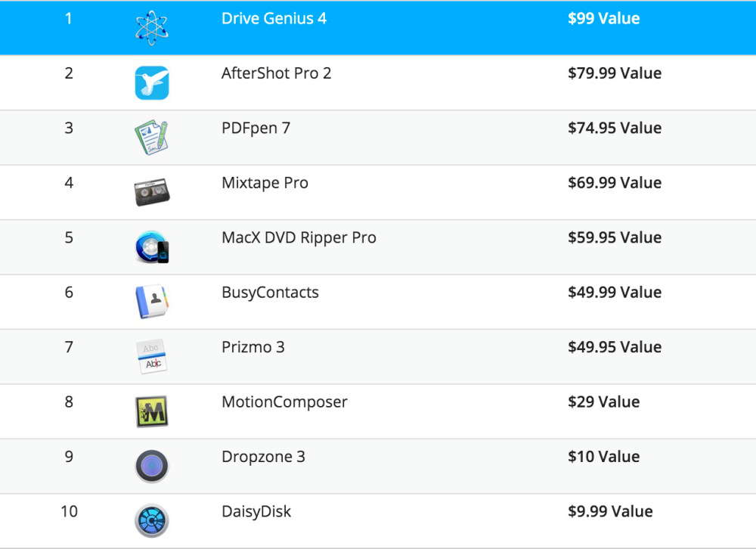
Task: Select the Mixtape Pro app name
Action: 265,183
